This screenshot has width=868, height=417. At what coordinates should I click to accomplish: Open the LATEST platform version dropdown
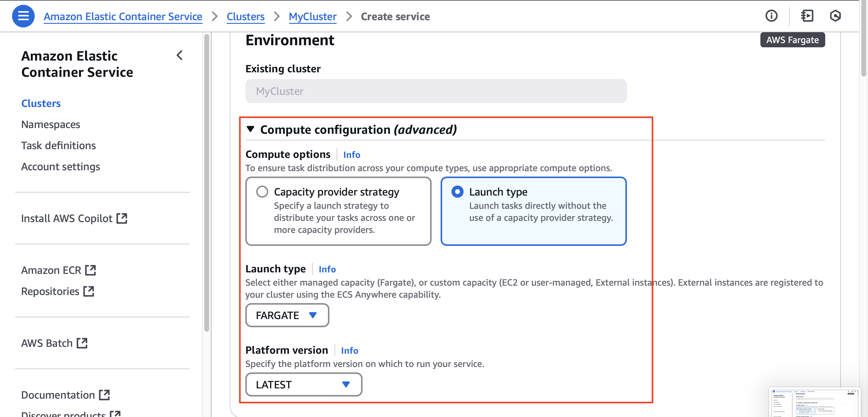303,385
